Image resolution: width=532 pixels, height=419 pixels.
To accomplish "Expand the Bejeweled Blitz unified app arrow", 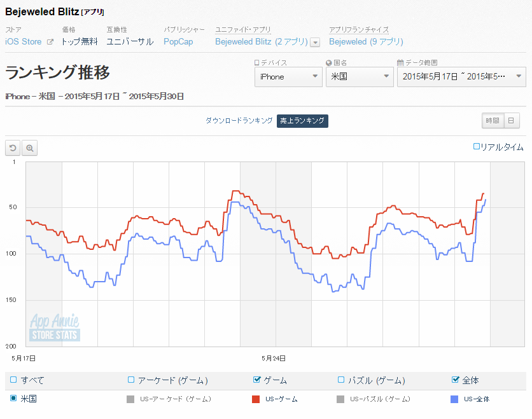I will pos(316,43).
